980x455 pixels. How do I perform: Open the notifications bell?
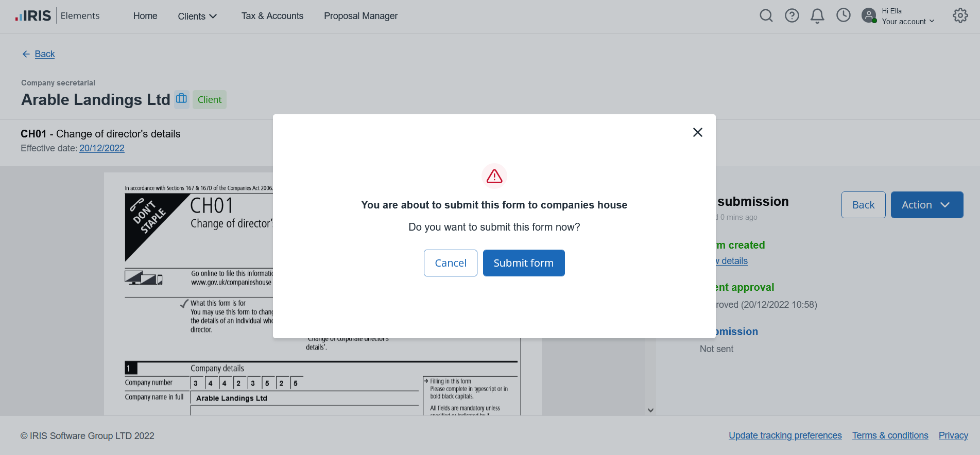pyautogui.click(x=817, y=16)
